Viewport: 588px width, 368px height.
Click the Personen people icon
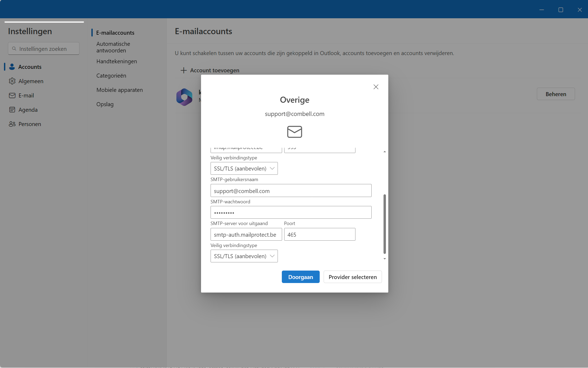click(x=12, y=124)
